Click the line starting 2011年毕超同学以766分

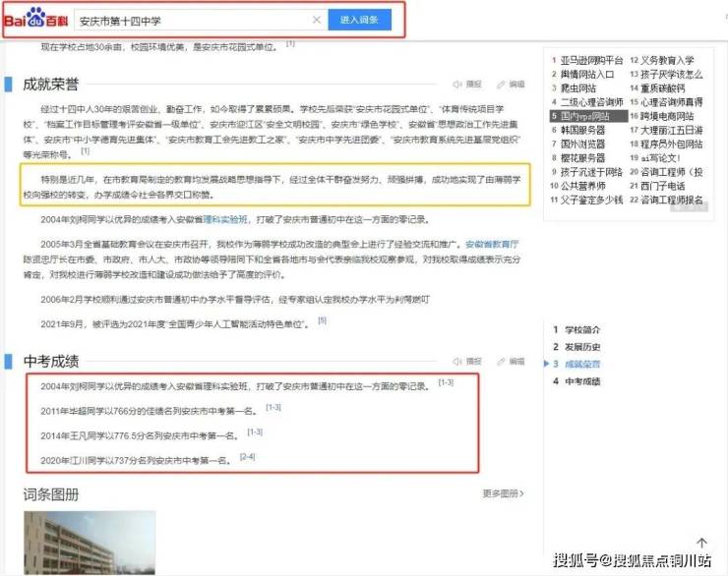149,411
